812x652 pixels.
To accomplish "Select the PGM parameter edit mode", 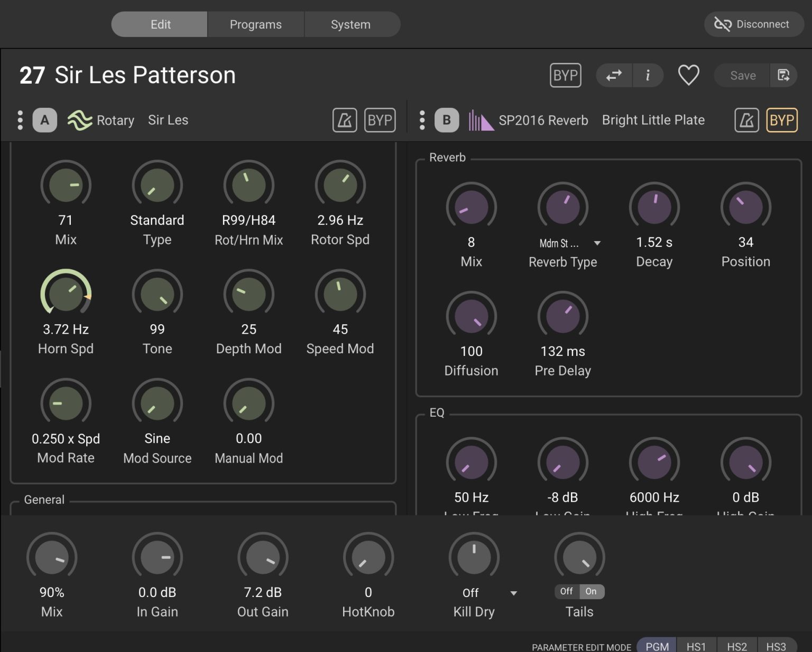I will 657,646.
